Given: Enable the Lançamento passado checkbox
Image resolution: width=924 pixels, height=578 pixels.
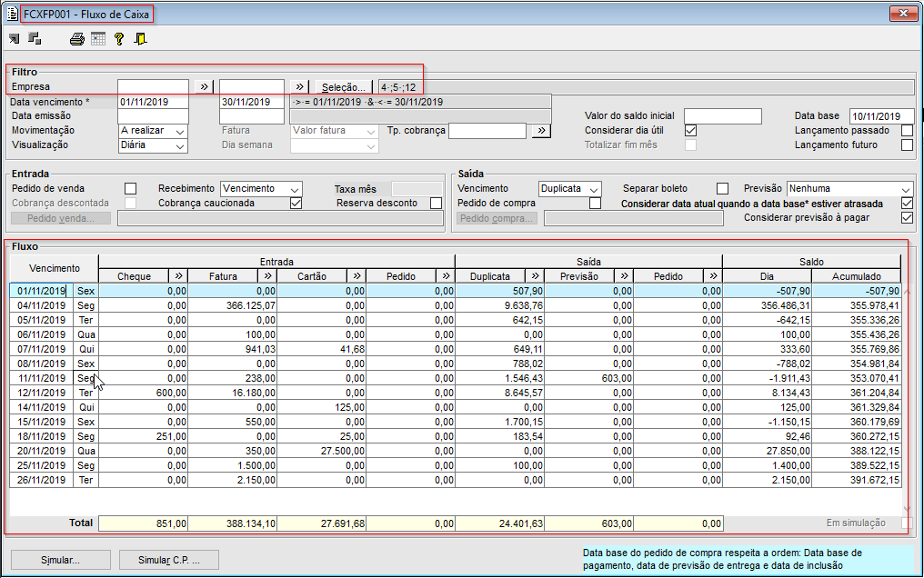Looking at the screenshot, I should [x=907, y=131].
